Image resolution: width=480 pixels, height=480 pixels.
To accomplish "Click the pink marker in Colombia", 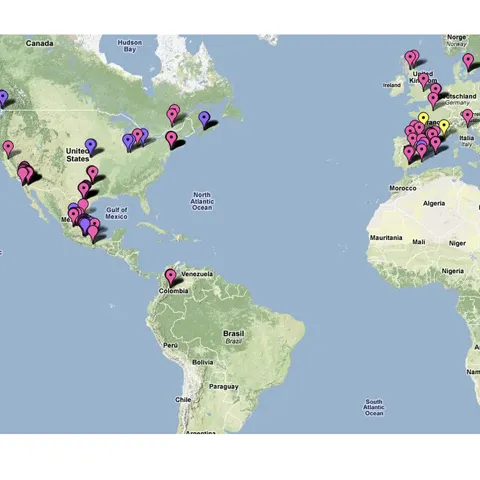I will click(x=171, y=278).
